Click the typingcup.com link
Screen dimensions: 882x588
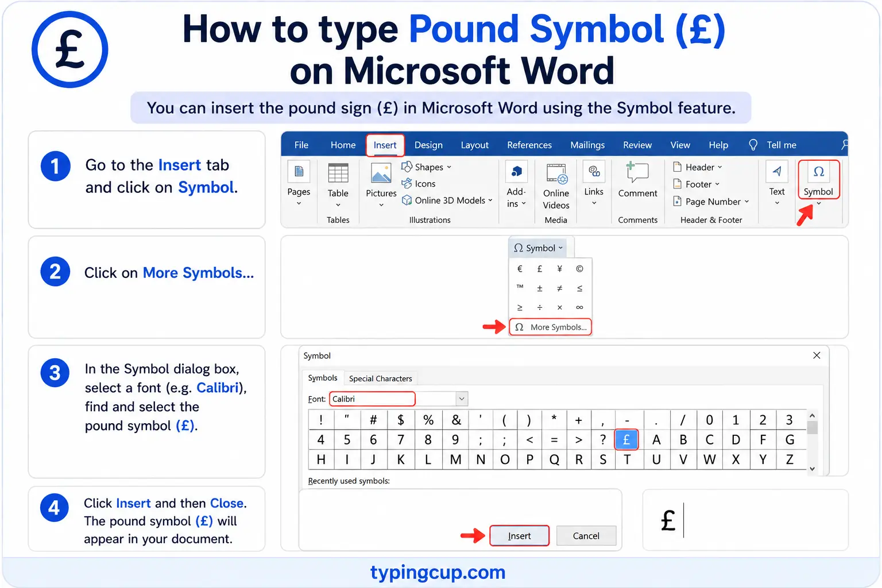click(438, 572)
